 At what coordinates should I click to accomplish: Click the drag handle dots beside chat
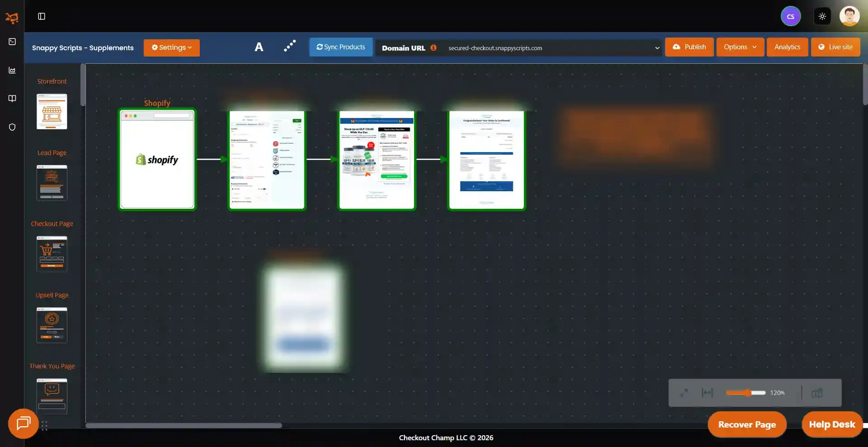44,426
